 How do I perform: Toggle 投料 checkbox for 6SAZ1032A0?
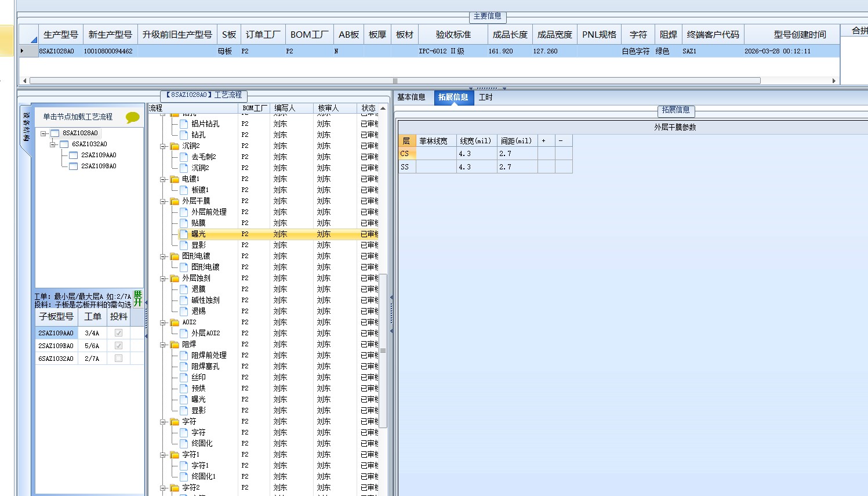[118, 359]
